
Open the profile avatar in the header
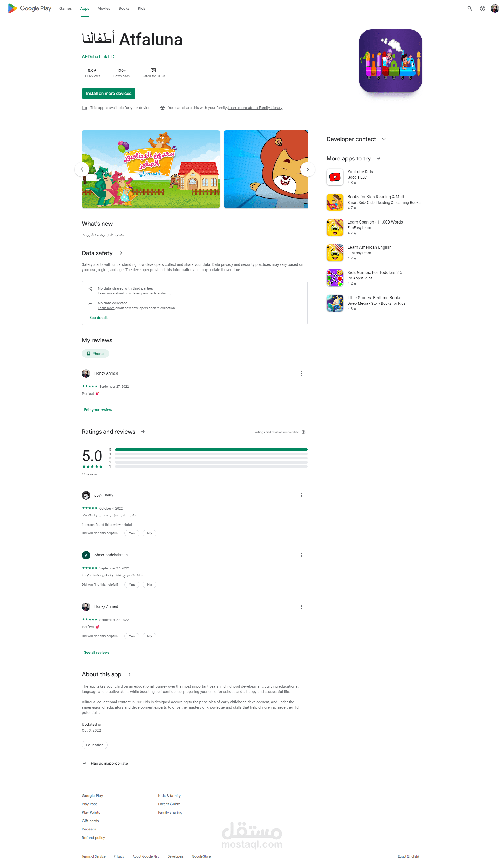click(x=495, y=8)
